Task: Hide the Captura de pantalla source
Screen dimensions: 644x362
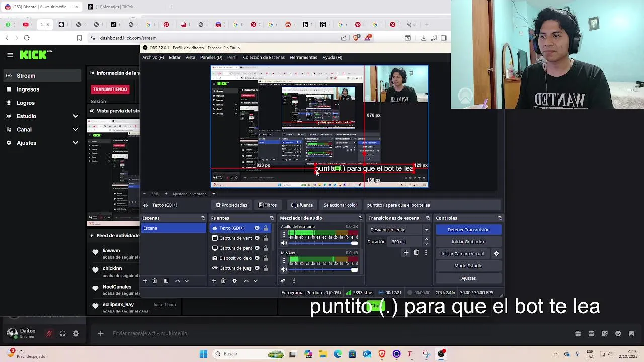Action: point(257,248)
